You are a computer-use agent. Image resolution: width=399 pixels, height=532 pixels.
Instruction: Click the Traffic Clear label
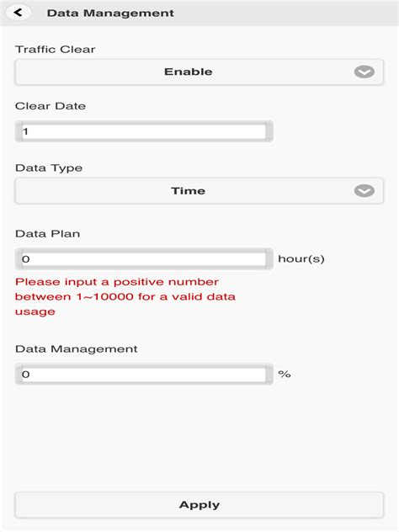coord(56,49)
